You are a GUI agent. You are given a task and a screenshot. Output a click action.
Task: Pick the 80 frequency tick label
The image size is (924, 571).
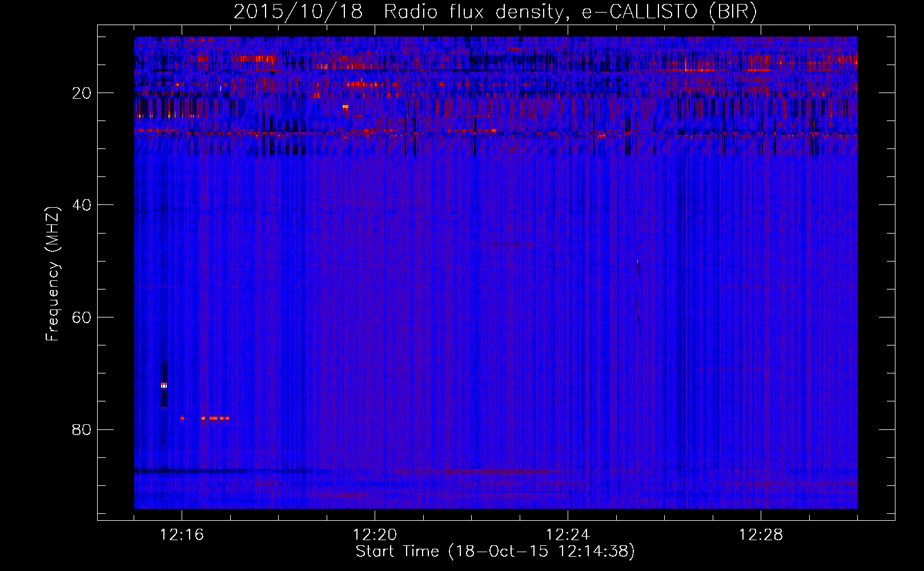(x=82, y=429)
